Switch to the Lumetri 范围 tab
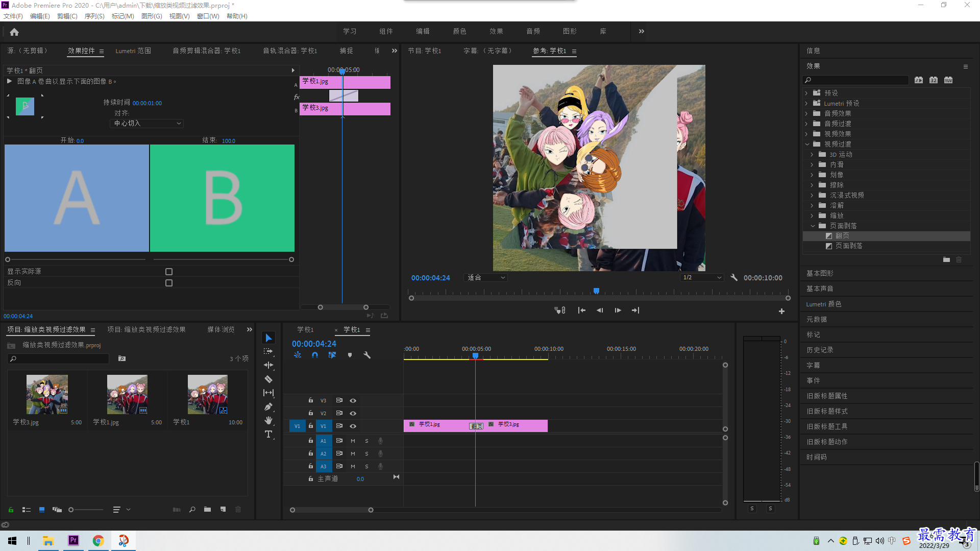The image size is (980, 551). [x=133, y=51]
